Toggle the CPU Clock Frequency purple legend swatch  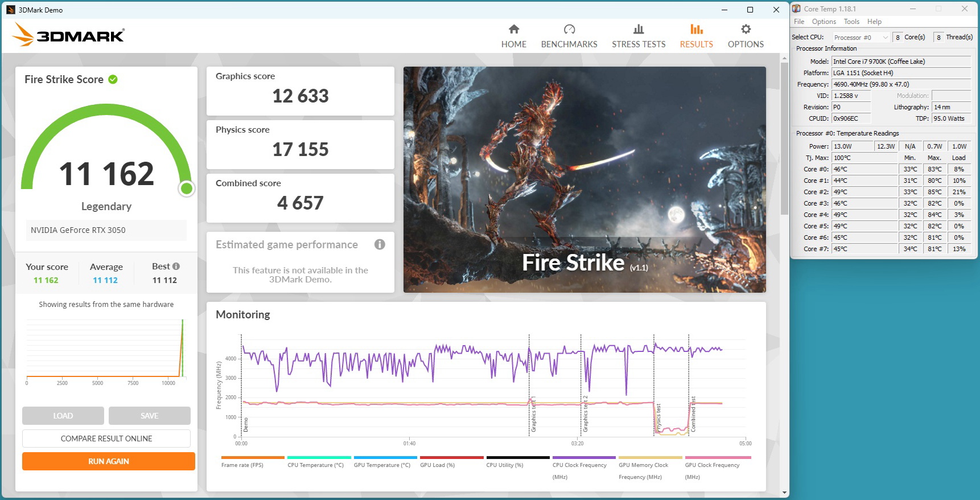pos(584,457)
